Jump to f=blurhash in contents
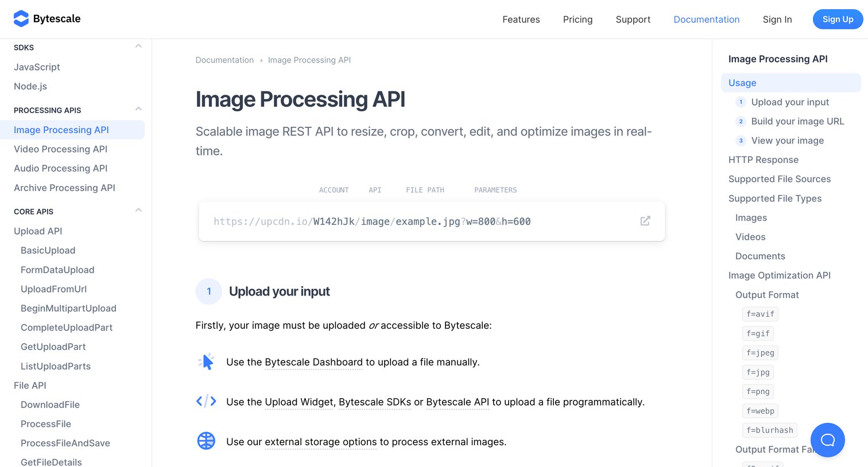The width and height of the screenshot is (868, 467). (x=770, y=430)
